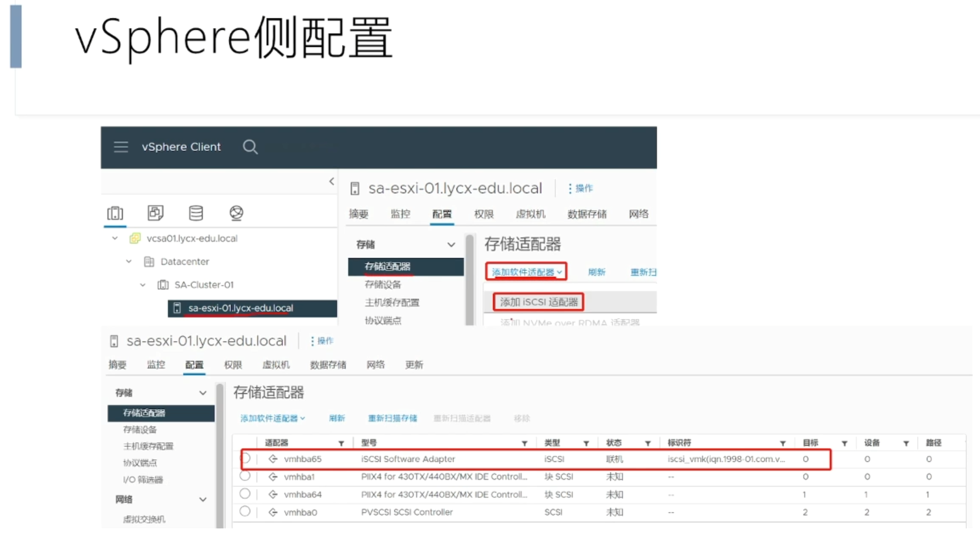
Task: Select the Hosts and Clusters inventory icon
Action: (x=115, y=213)
